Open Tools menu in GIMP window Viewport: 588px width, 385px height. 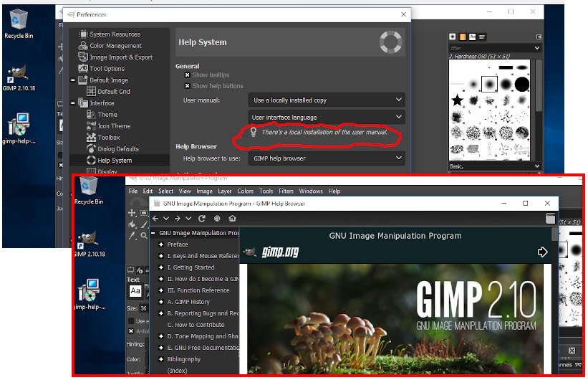point(266,191)
